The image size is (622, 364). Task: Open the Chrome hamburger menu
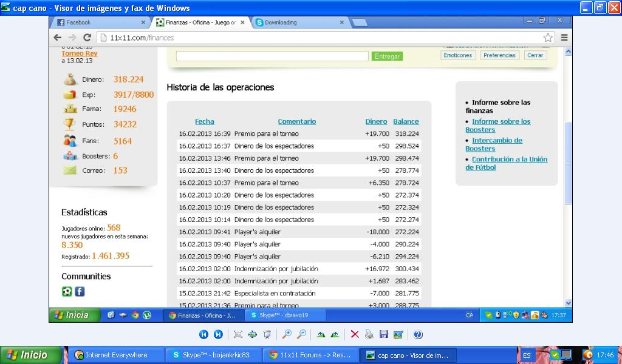564,38
